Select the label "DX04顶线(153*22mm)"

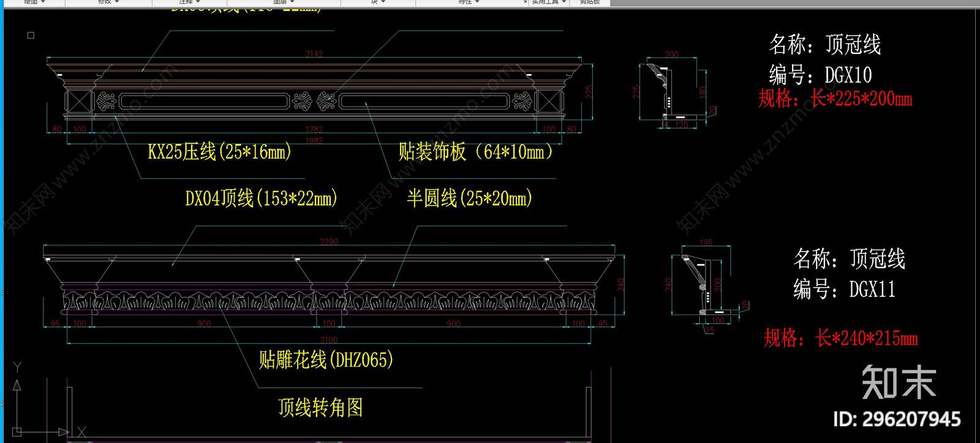[x=262, y=198]
